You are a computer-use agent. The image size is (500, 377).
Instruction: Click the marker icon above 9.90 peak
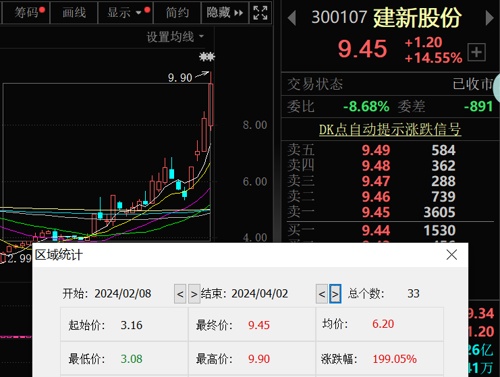207,57
